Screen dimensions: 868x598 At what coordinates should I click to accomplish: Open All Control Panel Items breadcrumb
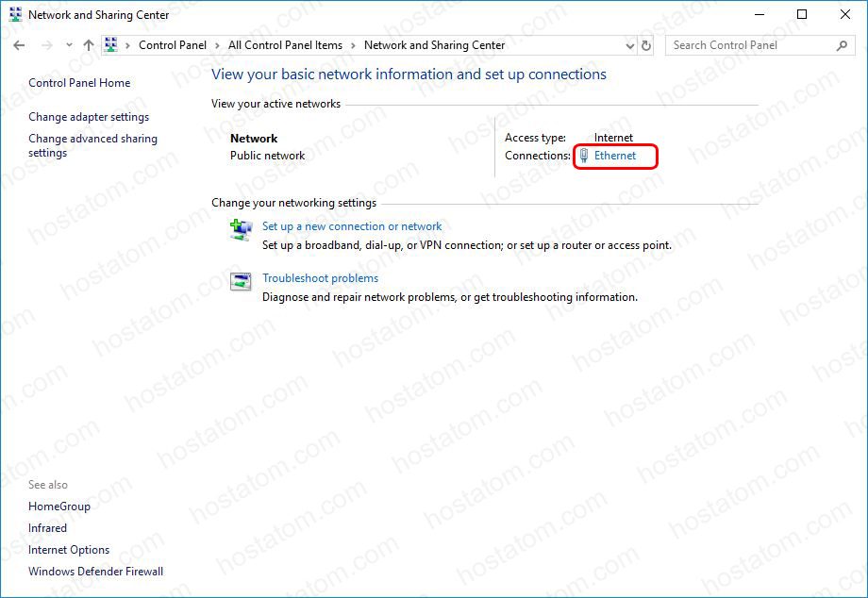(x=285, y=44)
